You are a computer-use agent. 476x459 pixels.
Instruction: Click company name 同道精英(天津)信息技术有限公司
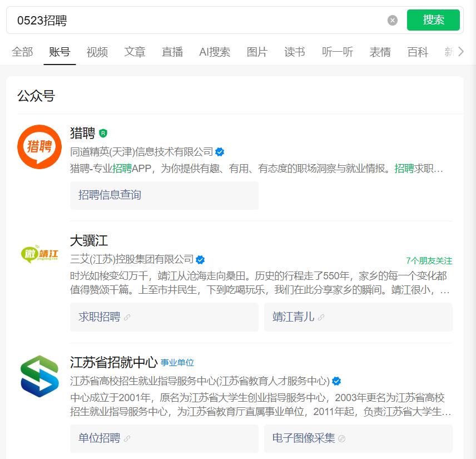coord(142,151)
